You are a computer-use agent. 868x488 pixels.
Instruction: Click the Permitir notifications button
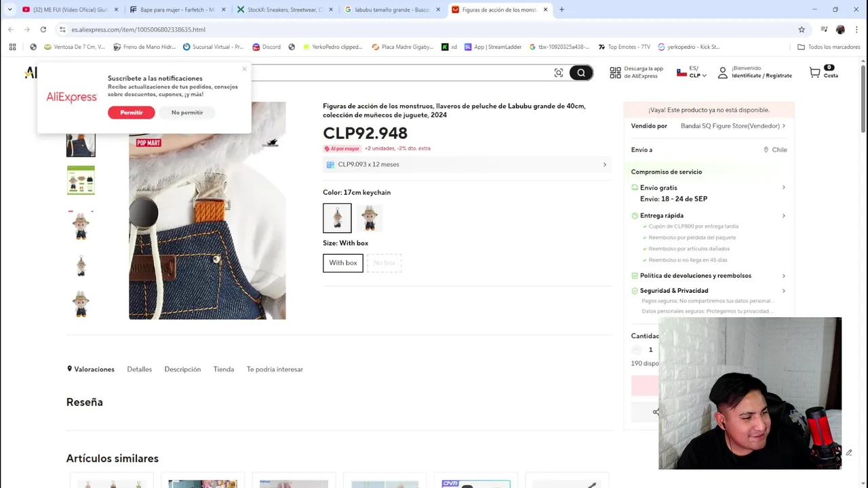131,113
